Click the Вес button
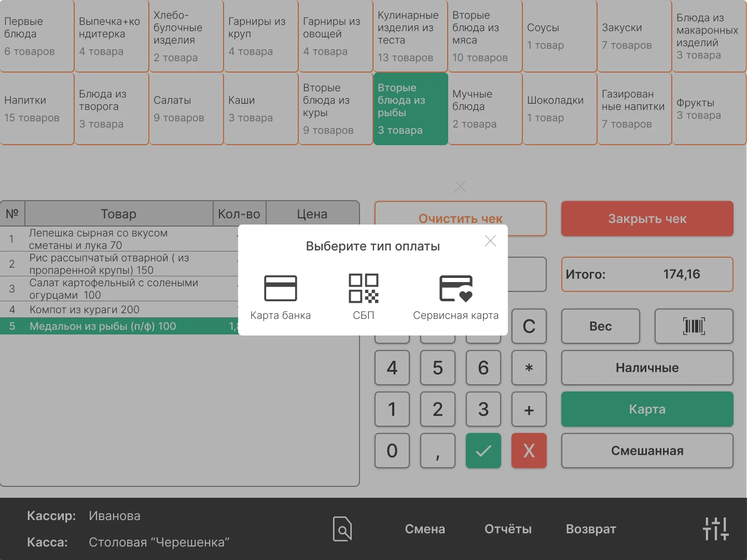The image size is (747, 560). tap(601, 326)
